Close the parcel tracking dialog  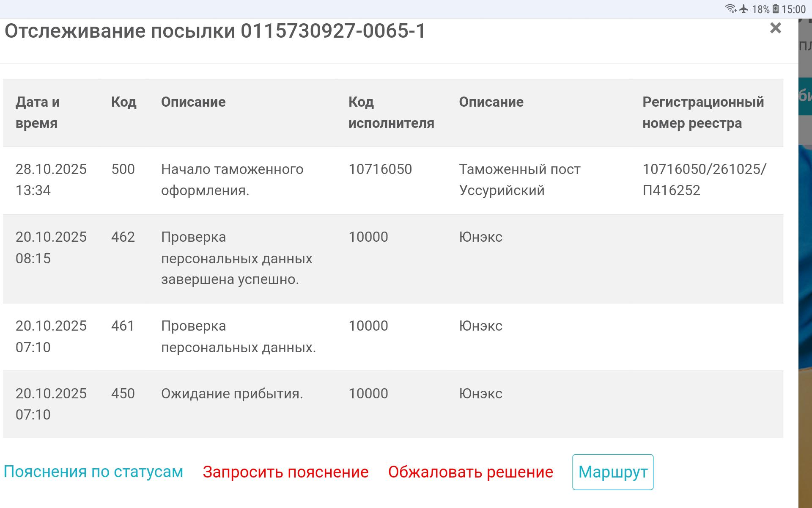(775, 28)
